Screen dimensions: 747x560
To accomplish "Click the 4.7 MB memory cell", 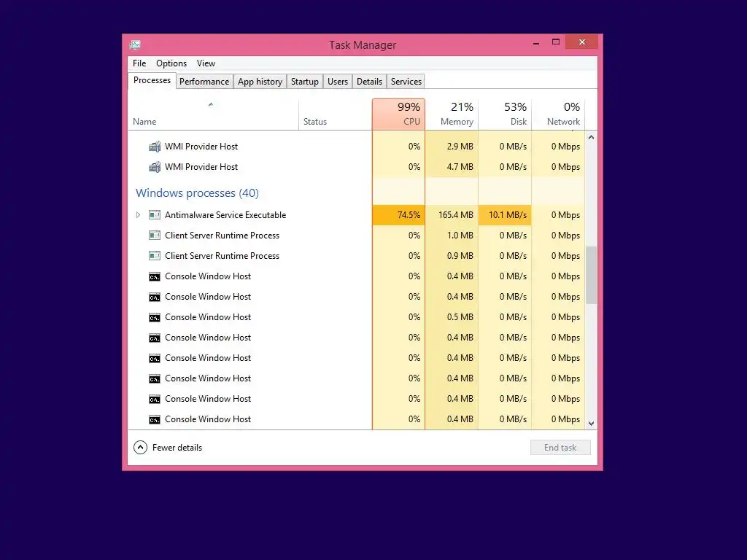I will pyautogui.click(x=452, y=167).
